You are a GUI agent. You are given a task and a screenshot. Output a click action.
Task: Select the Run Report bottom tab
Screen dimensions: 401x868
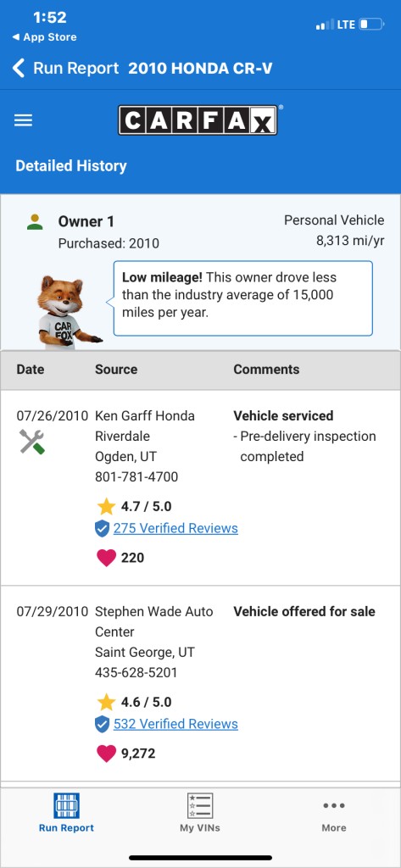click(x=66, y=813)
